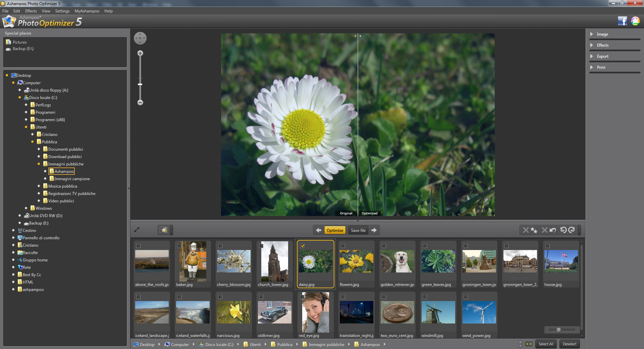Image resolution: width=644 pixels, height=349 pixels.
Task: Tick the baker.jpg thumbnail checkbox
Action: 179,246
